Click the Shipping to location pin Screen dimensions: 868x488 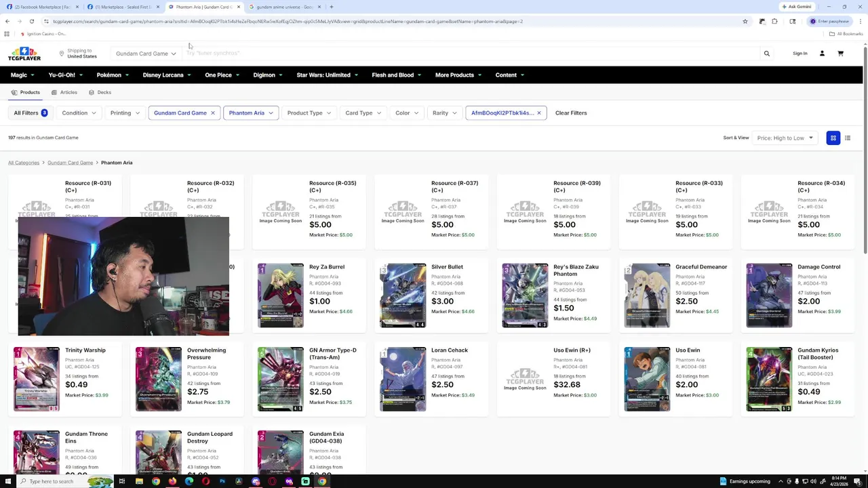tap(61, 54)
